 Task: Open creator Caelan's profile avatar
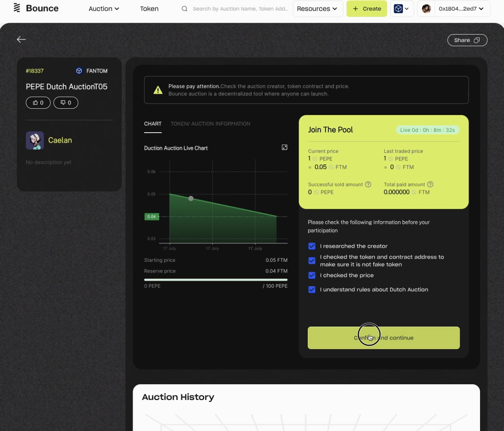[35, 141]
